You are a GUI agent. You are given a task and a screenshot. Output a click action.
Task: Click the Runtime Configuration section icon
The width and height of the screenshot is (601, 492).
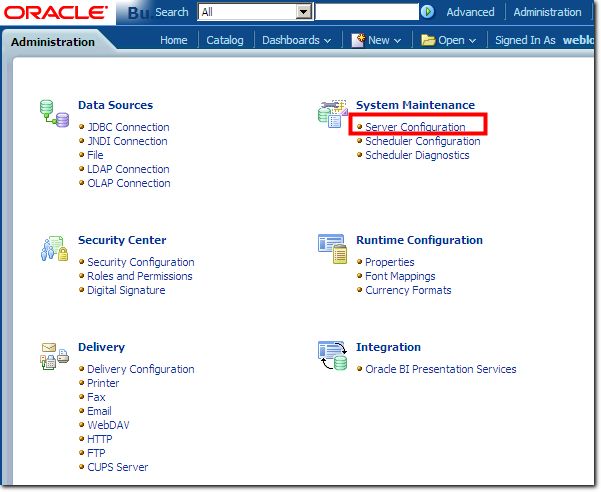(x=331, y=244)
